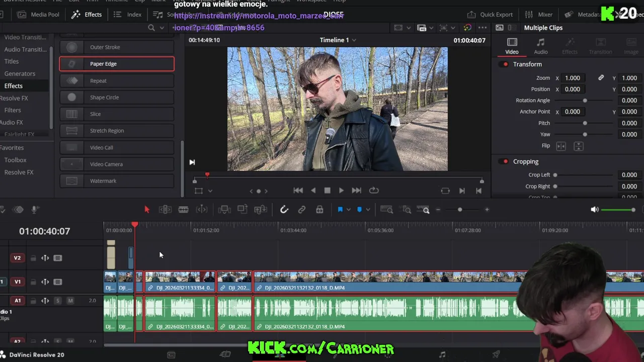This screenshot has width=644, height=362.
Task: Select the Watermark effect
Action: click(x=117, y=181)
